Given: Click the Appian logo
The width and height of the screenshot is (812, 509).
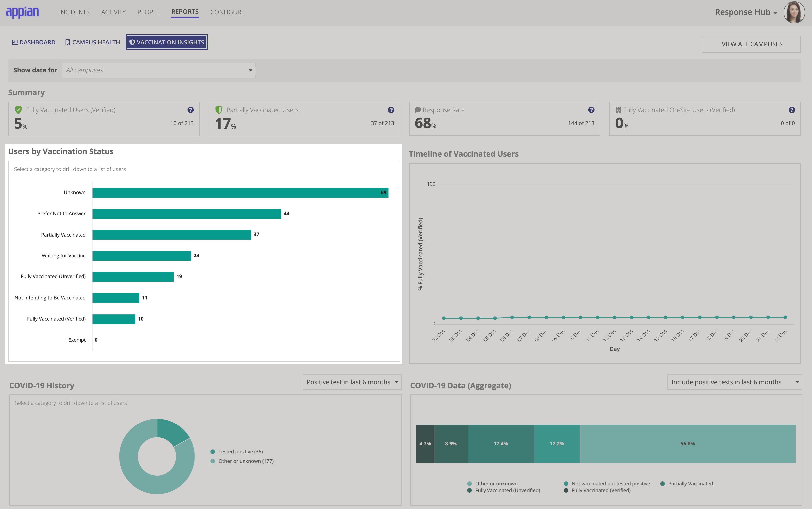Looking at the screenshot, I should tap(22, 12).
